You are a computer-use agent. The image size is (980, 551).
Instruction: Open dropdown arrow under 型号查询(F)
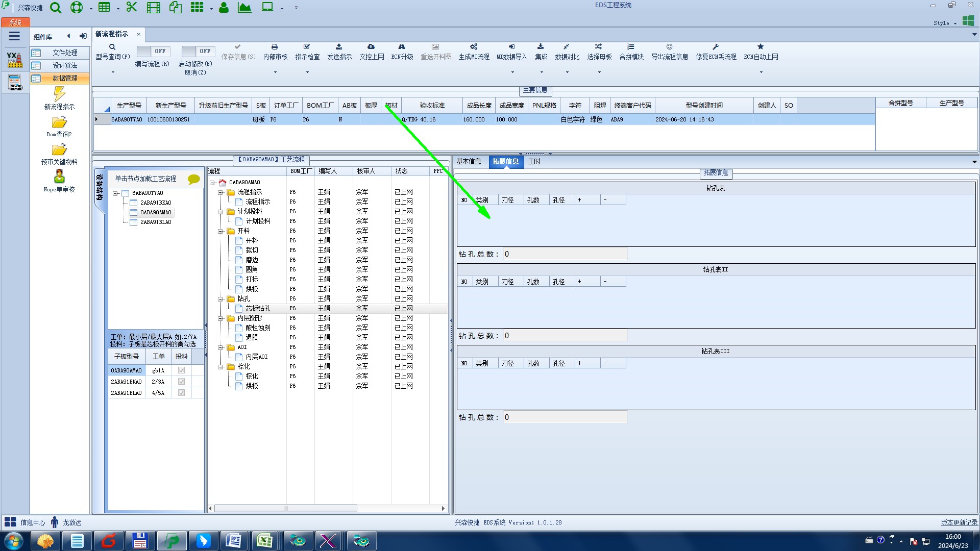(x=113, y=72)
